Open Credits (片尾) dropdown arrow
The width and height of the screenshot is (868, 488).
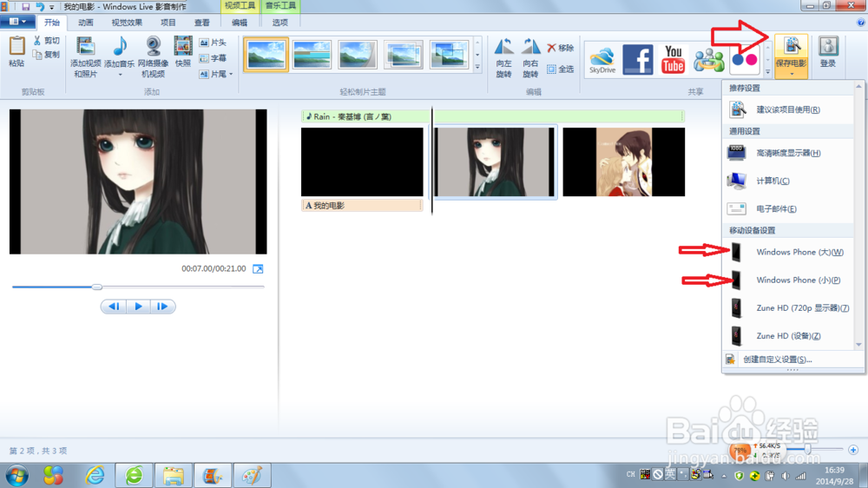[x=231, y=74]
